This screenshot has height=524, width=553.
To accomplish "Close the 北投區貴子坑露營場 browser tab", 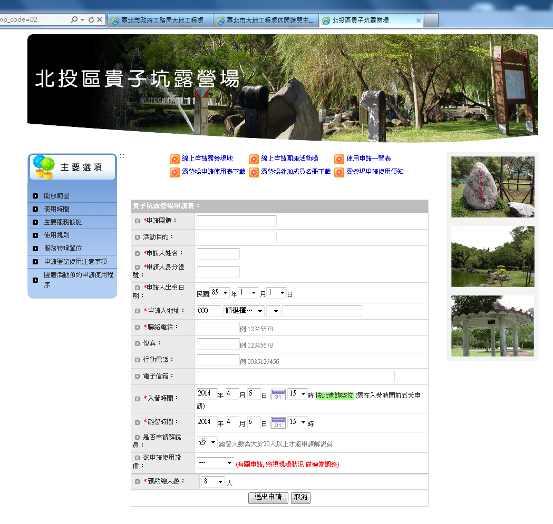I will (418, 20).
